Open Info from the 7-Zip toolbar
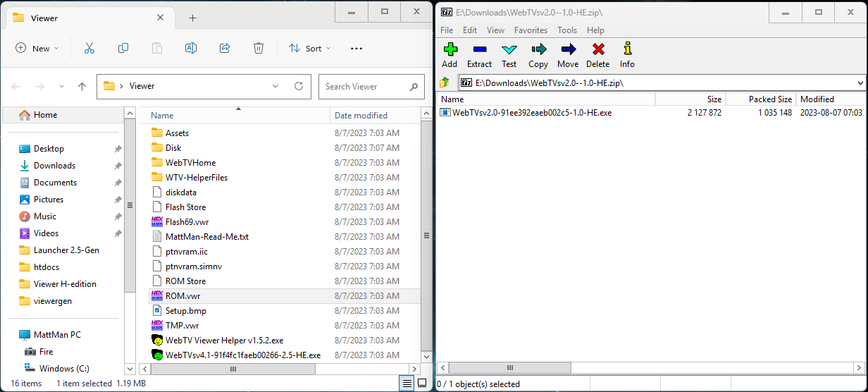Screen dimensions: 868x392 click(x=627, y=55)
